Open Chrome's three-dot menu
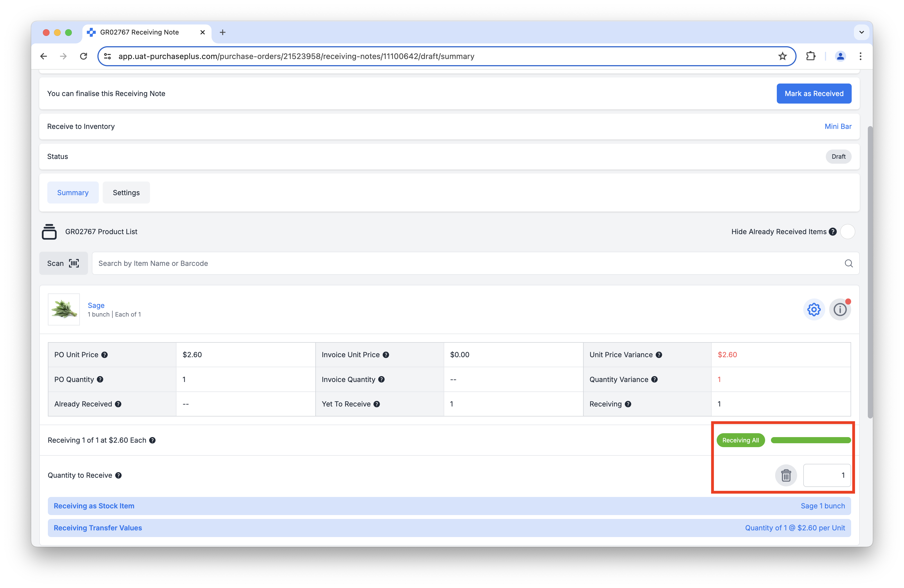The image size is (904, 588). (x=860, y=56)
